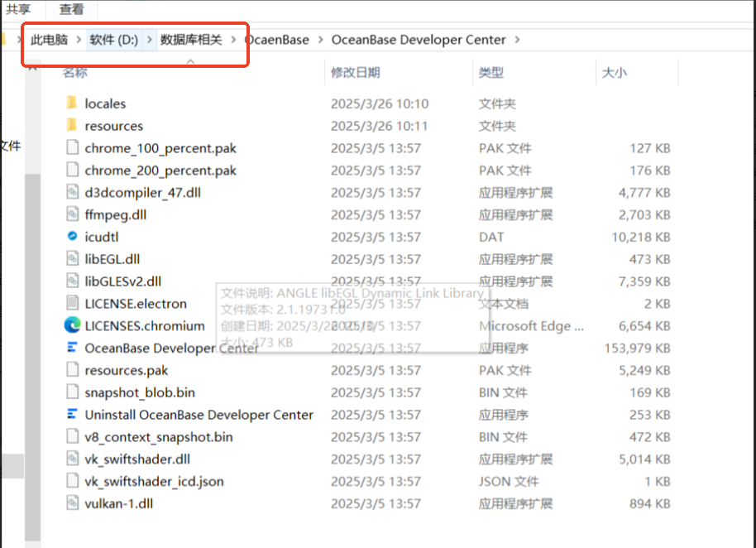Go to OcaenBase folder in breadcrumb
Screen dimensions: 756x548
[277, 40]
